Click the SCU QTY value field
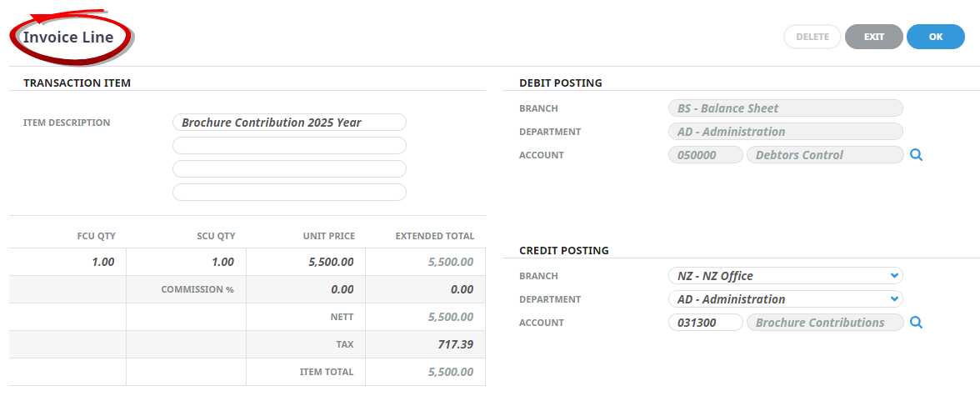The image size is (980, 401). point(187,262)
